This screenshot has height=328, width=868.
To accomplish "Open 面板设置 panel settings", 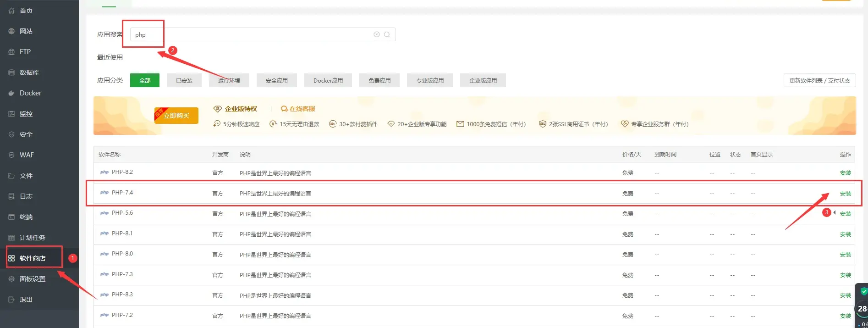I will click(x=32, y=279).
